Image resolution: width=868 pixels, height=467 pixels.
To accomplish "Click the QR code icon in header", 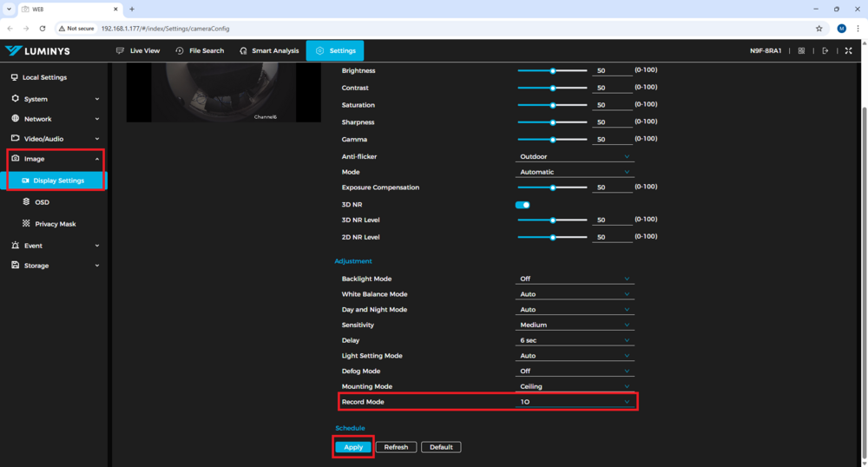I will [801, 51].
